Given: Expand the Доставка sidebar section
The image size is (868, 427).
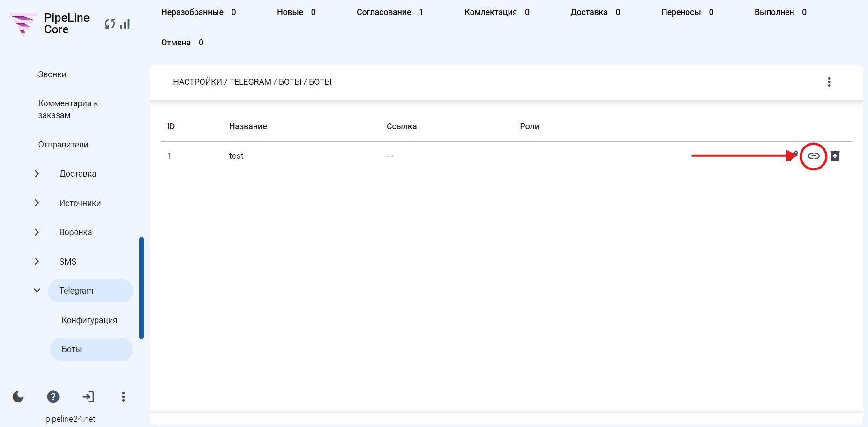Looking at the screenshot, I should tap(37, 174).
